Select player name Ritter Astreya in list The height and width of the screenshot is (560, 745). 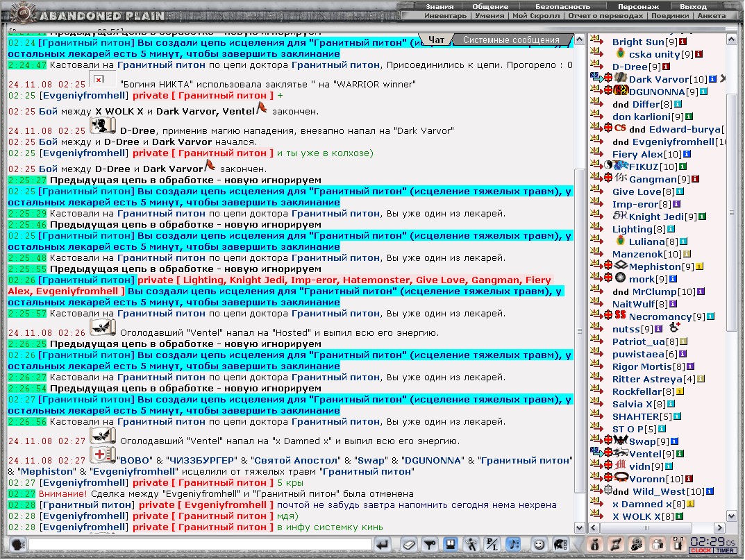(647, 379)
